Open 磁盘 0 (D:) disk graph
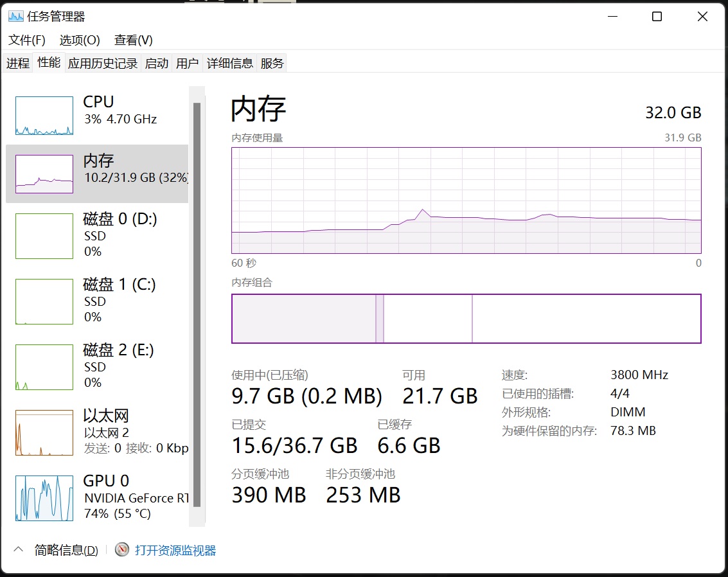The image size is (728, 577). tap(44, 236)
